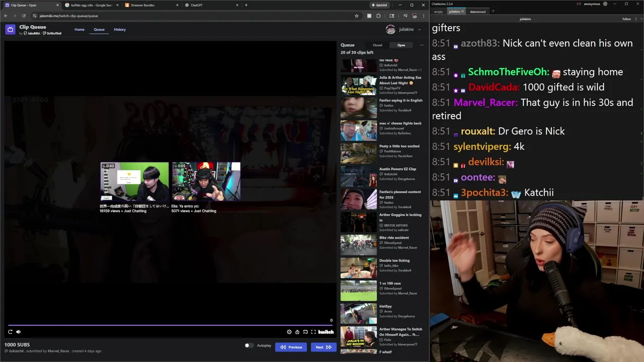The image size is (644, 362).
Task: Add a new Chatterino tab
Action: (493, 11)
